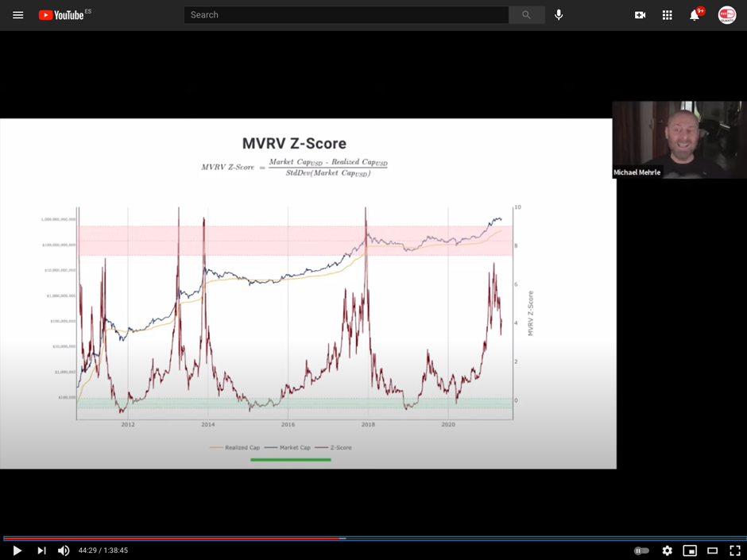Open the player settings gear
The height and width of the screenshot is (560, 747).
pyautogui.click(x=667, y=550)
